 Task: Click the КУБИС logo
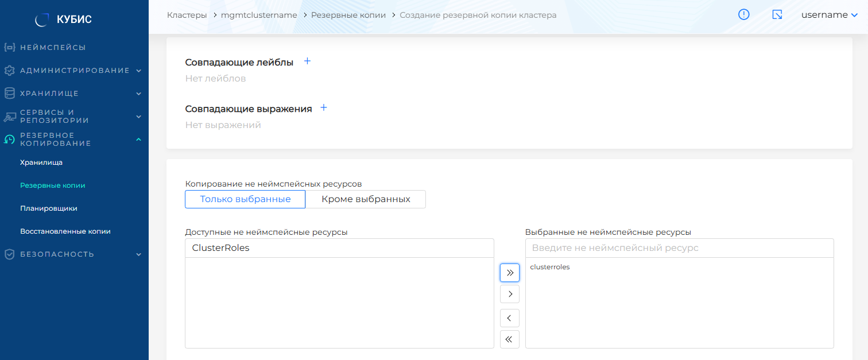(64, 20)
